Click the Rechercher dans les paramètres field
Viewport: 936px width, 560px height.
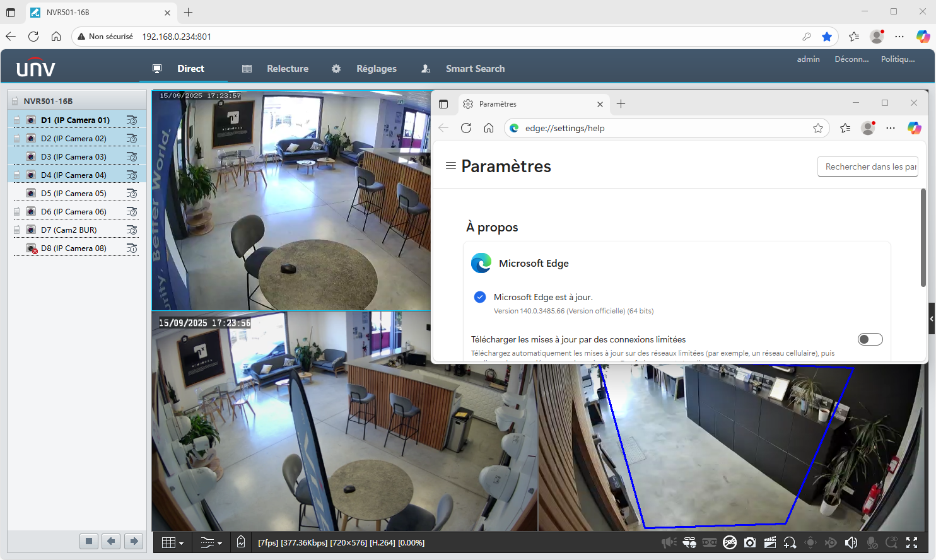pos(868,166)
